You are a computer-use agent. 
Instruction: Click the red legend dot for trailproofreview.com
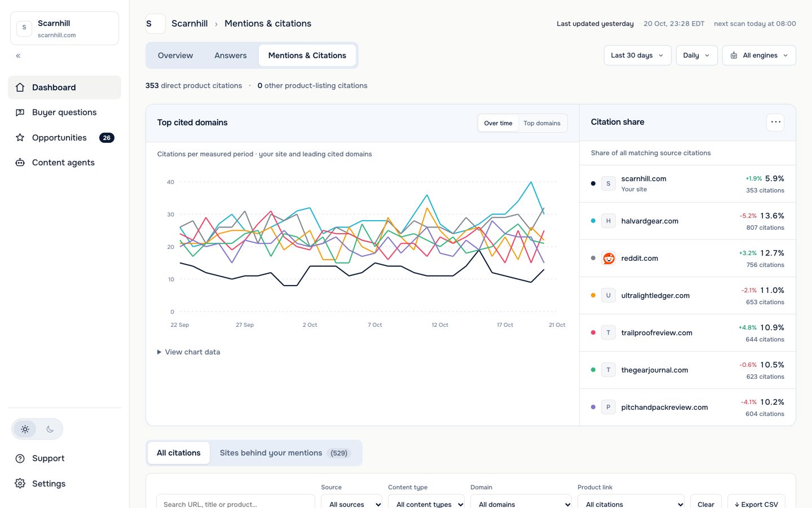(593, 333)
